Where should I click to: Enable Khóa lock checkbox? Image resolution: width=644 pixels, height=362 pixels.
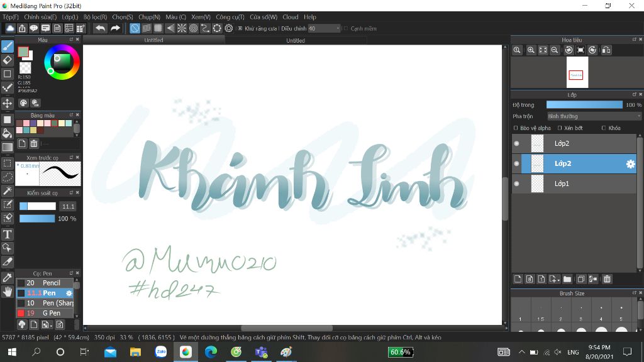tap(604, 128)
